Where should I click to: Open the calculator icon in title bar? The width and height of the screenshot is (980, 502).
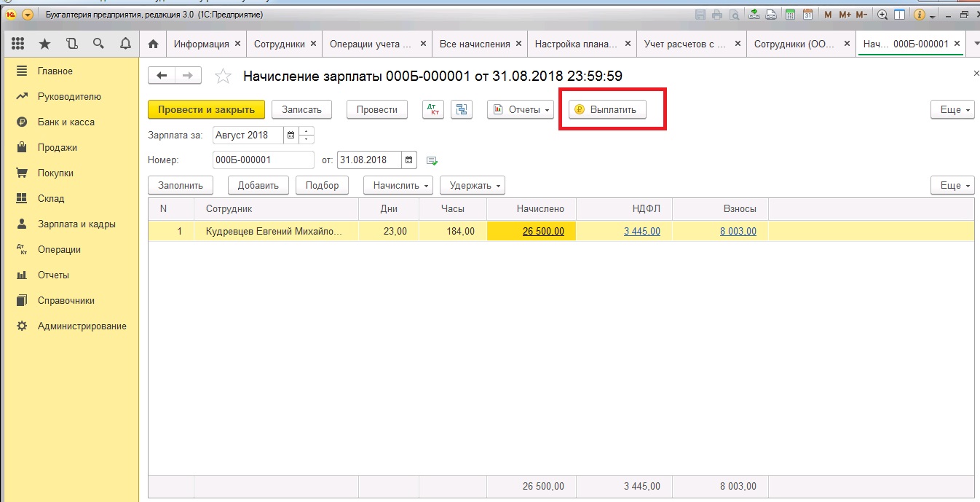tap(790, 15)
